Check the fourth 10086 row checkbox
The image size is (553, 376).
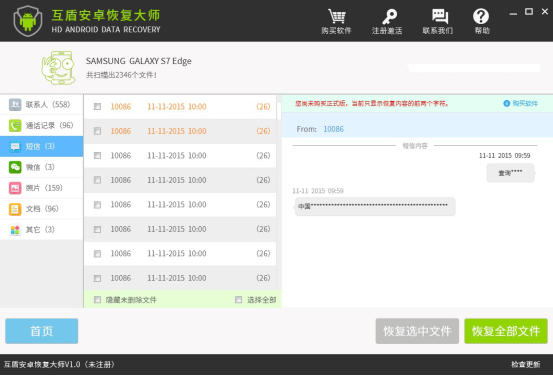[97, 180]
